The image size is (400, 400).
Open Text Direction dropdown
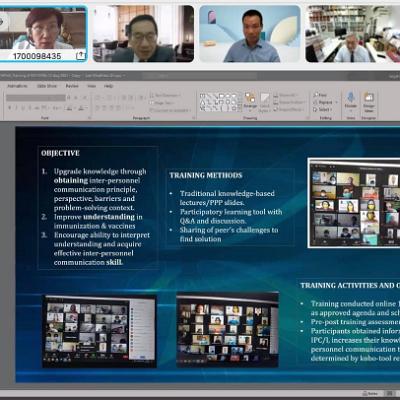pos(166,95)
